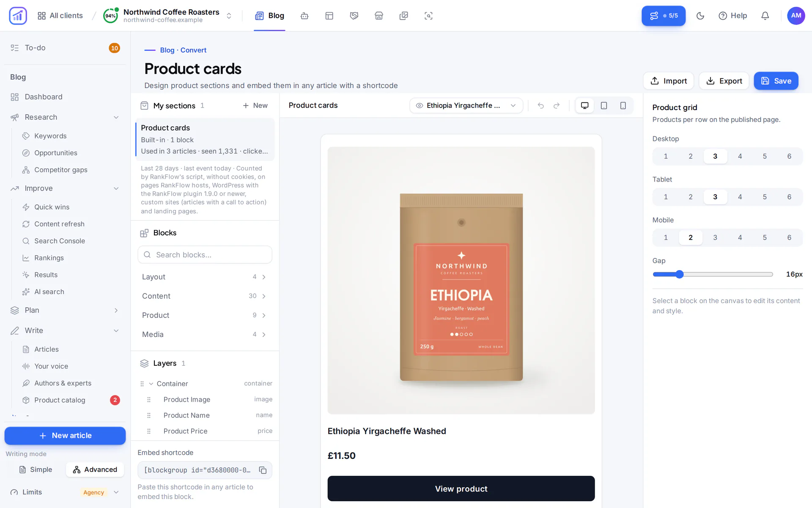Collapse the Improve sidebar group
812x508 pixels.
pos(116,188)
